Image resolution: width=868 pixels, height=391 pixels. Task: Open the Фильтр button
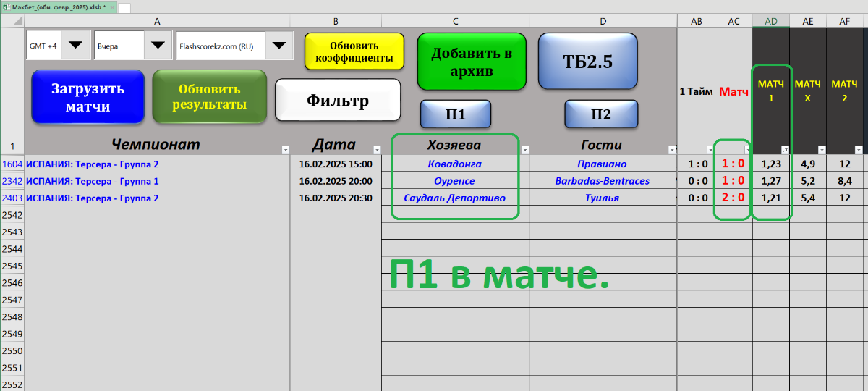point(338,100)
